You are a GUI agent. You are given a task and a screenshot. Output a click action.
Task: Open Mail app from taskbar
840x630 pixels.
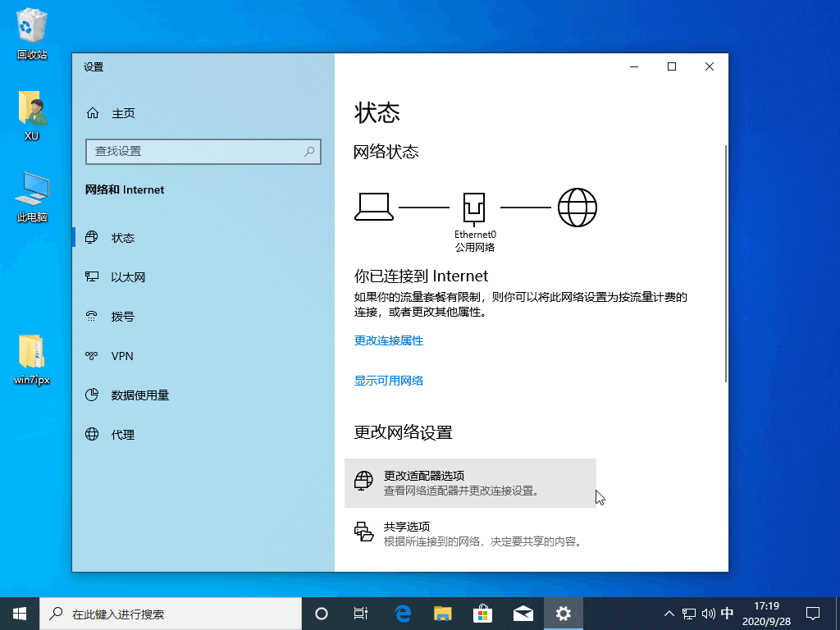(x=523, y=614)
